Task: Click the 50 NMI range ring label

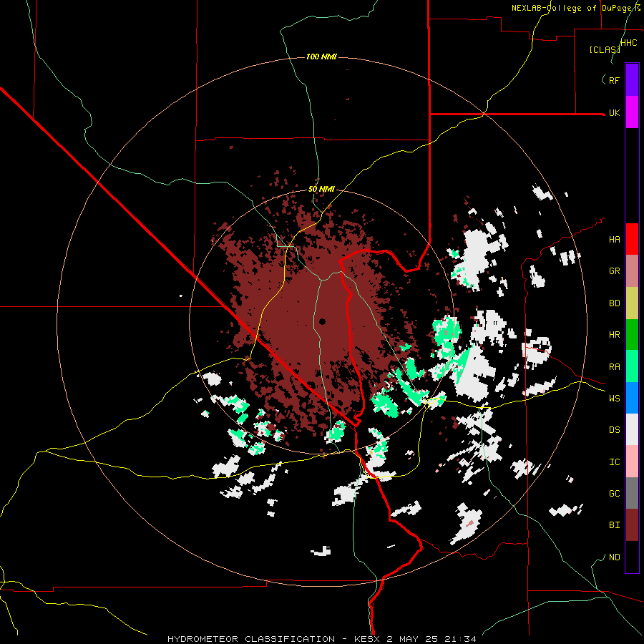Action: pos(321,189)
